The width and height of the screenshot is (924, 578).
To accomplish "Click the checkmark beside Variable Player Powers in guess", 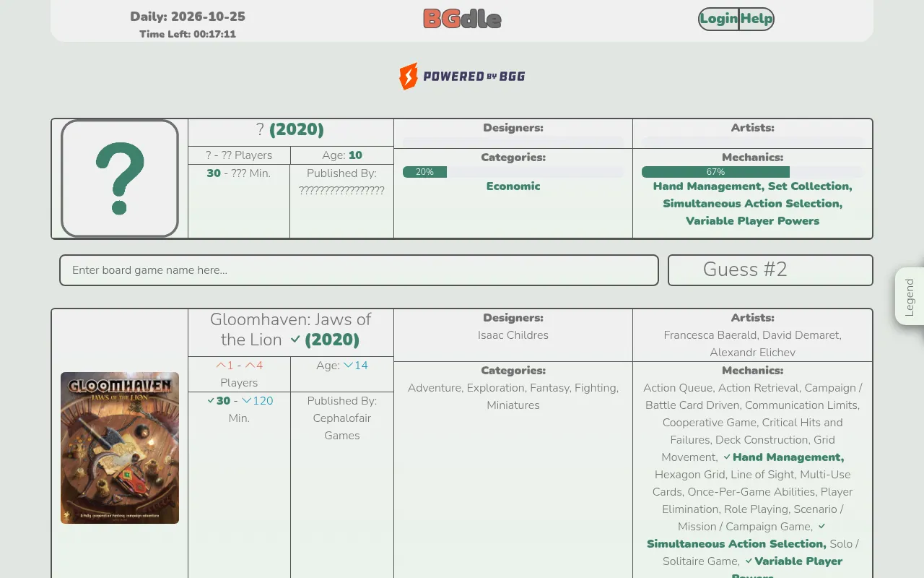I will click(x=749, y=561).
